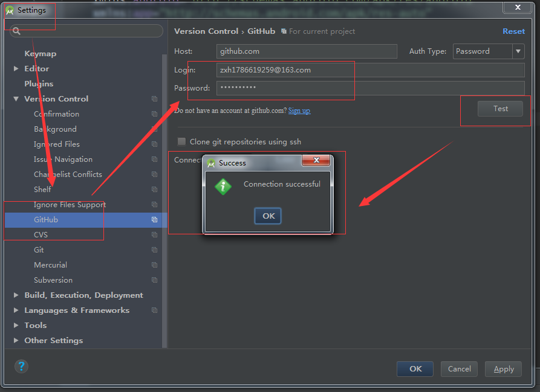This screenshot has width=540, height=392.
Task: Click the settings tree vertical scrollbar
Action: (x=164, y=201)
